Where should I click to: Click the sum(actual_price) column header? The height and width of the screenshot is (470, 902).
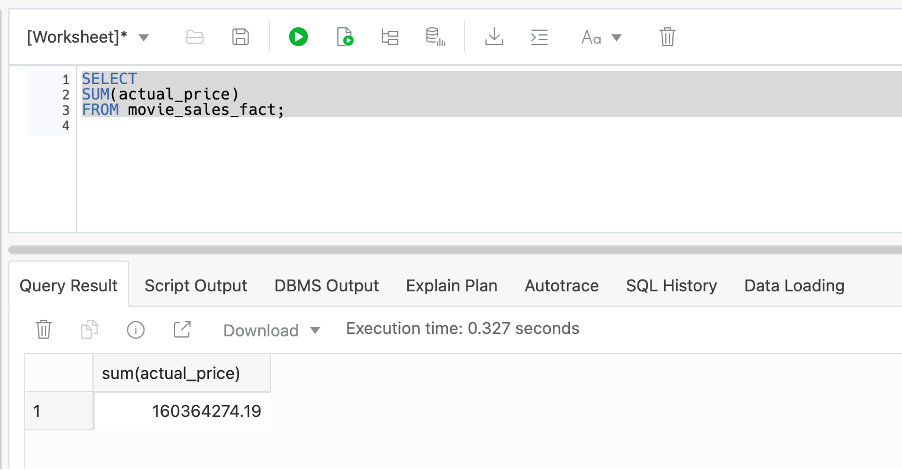coord(171,373)
